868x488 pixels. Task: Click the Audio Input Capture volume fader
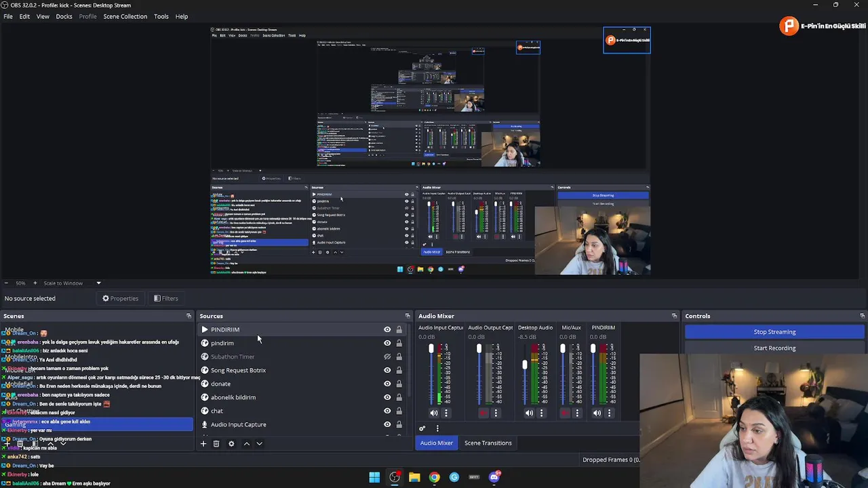coord(431,348)
